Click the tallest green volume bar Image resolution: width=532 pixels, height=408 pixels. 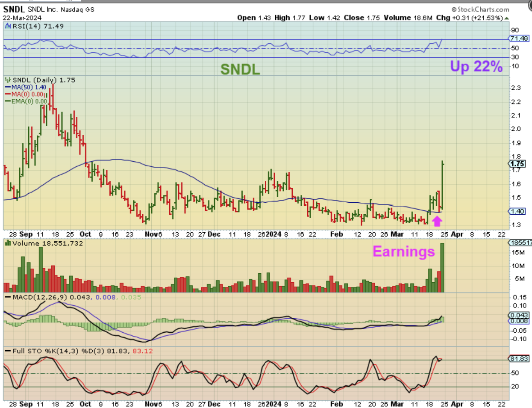pos(442,268)
